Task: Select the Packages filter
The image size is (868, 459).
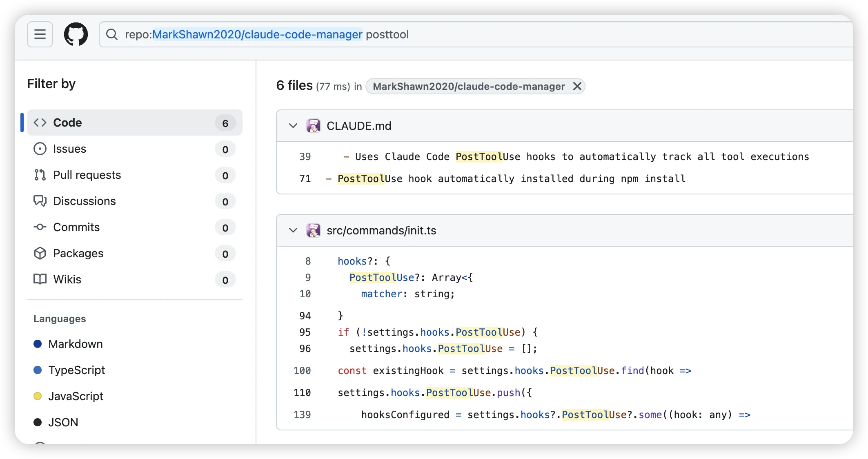Action: 135,253
